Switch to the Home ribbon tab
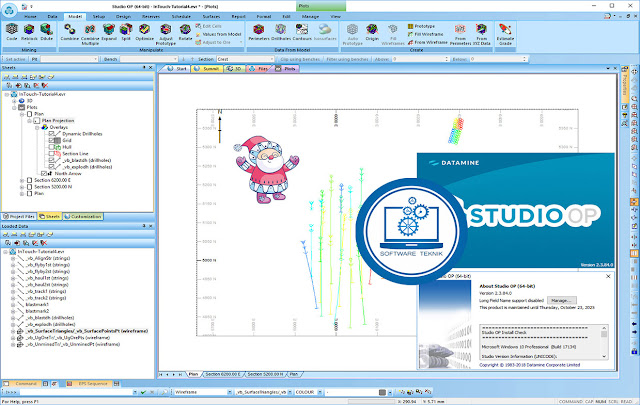 pyautogui.click(x=30, y=17)
